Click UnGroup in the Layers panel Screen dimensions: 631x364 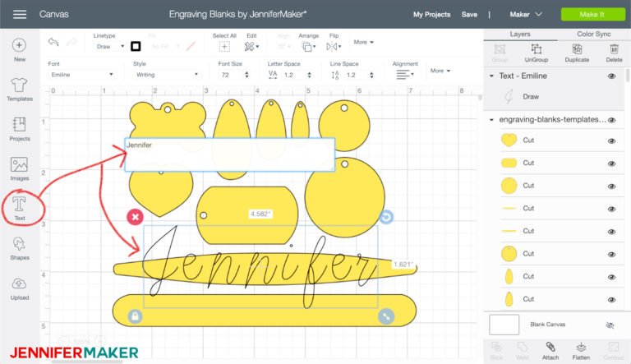537,53
